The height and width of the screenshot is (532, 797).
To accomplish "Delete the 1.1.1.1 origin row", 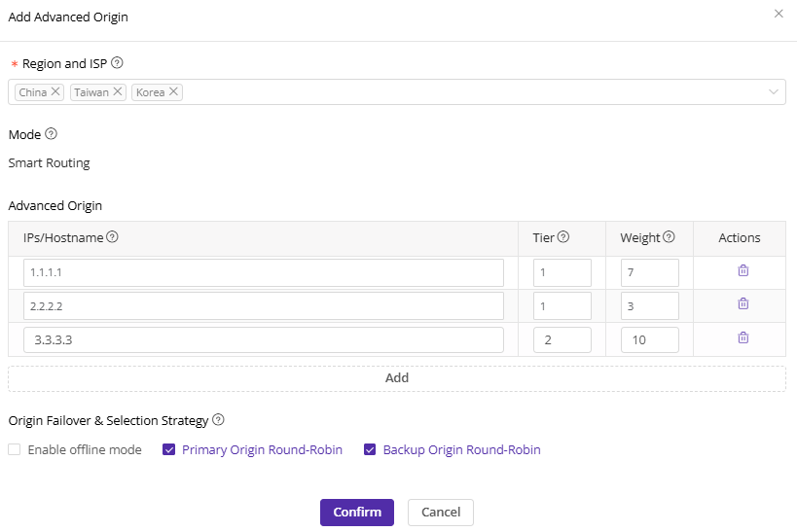I will click(743, 271).
